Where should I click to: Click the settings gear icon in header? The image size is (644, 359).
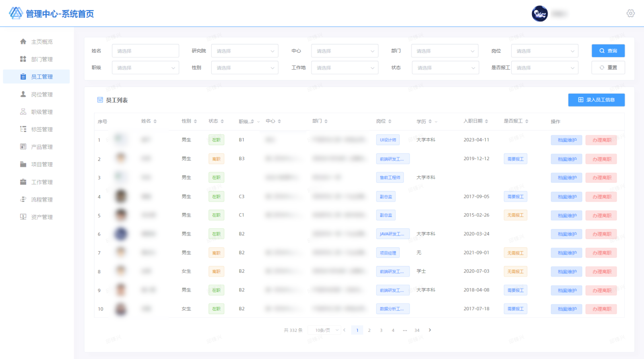630,13
